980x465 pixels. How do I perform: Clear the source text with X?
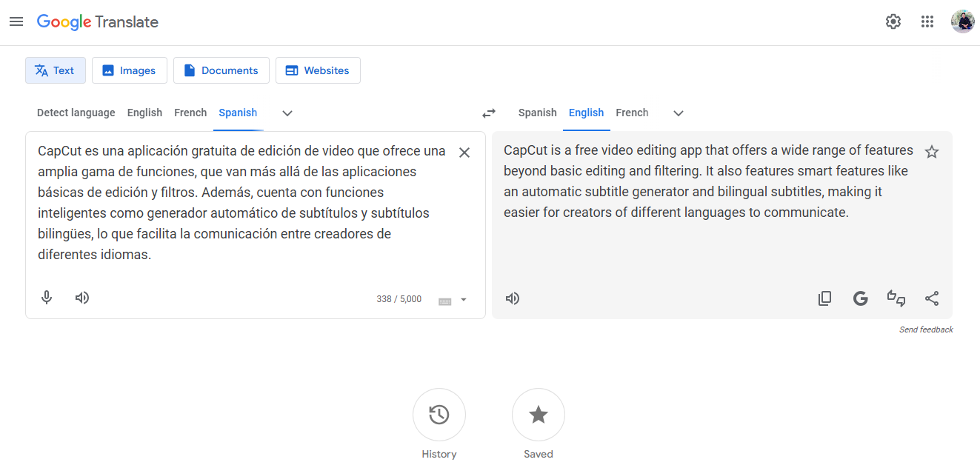[464, 152]
